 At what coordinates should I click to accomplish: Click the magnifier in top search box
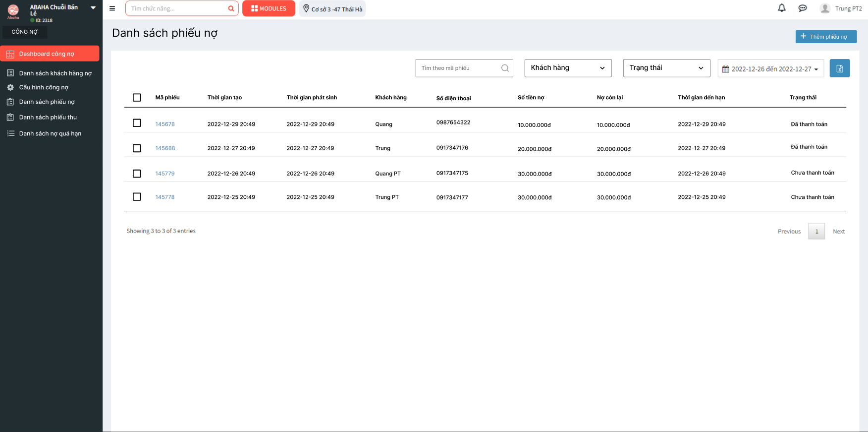(x=231, y=8)
